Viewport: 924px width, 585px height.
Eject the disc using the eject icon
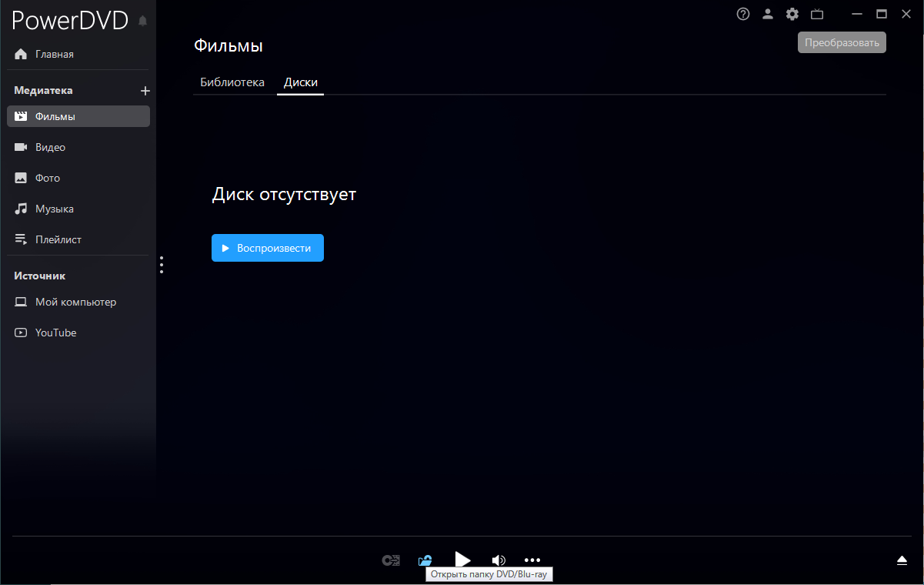point(902,560)
